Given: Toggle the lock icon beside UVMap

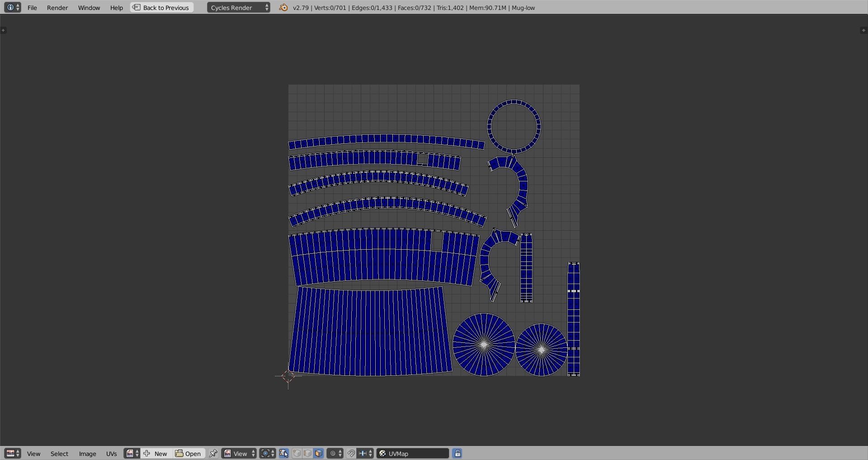Looking at the screenshot, I should coord(458,454).
